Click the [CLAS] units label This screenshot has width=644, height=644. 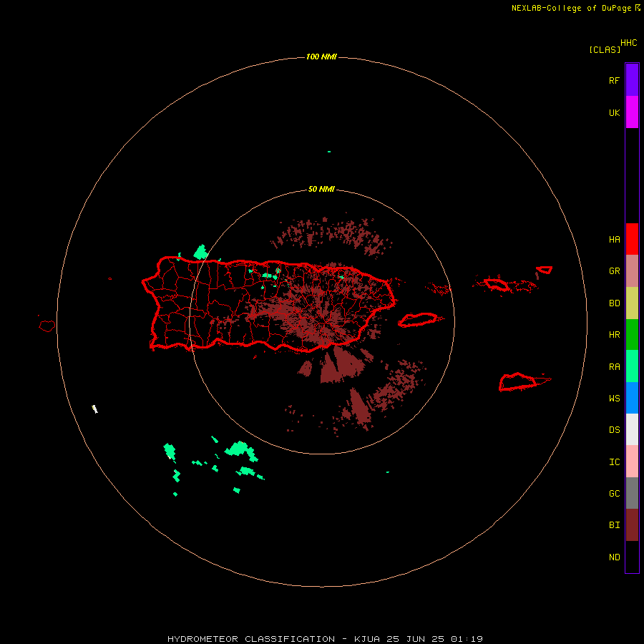pos(605,49)
